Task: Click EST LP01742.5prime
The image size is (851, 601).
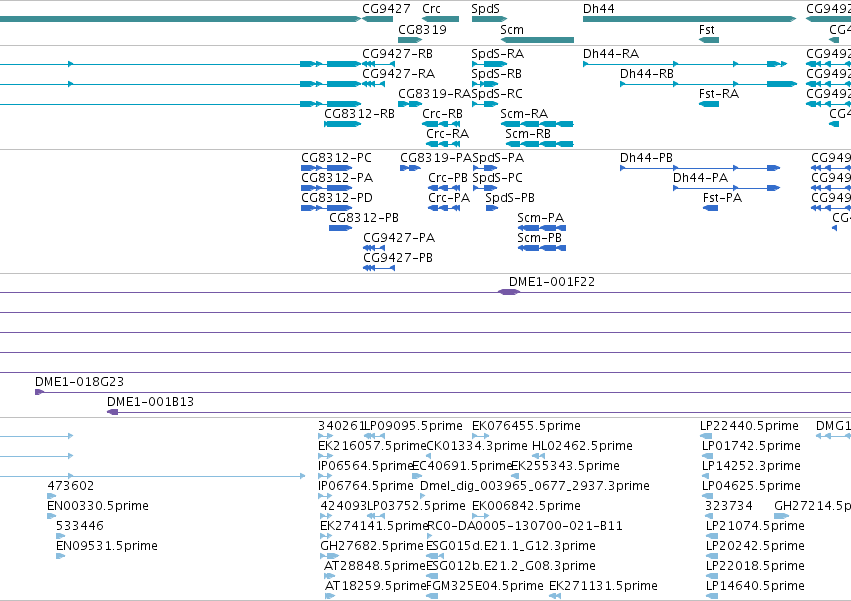Action: tap(707, 456)
